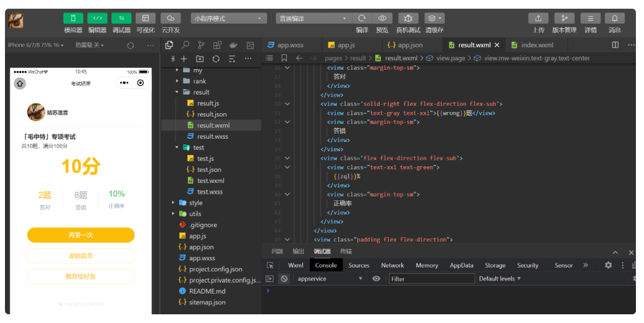This screenshot has height=323, width=644.
Task: Click the 推荐给好友 button in simulator
Action: tap(81, 276)
